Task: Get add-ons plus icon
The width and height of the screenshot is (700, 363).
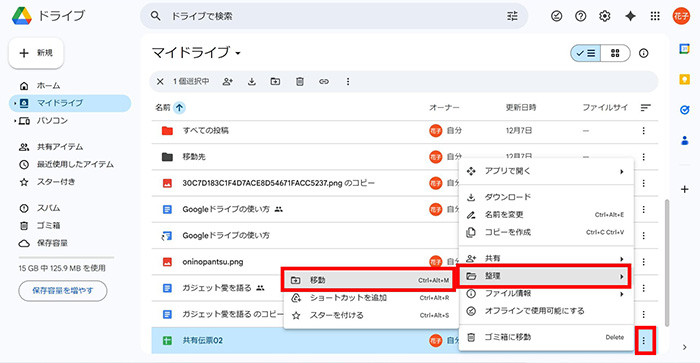Action: click(684, 189)
